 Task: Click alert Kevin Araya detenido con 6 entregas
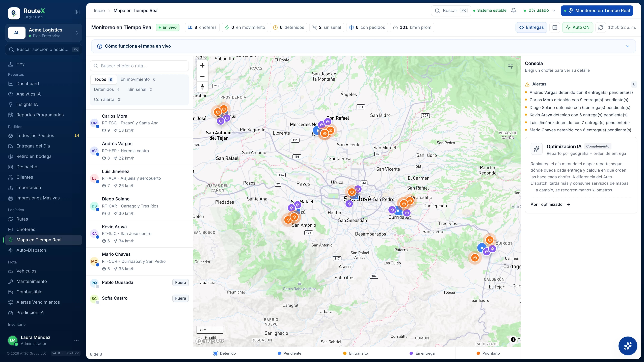pyautogui.click(x=578, y=115)
